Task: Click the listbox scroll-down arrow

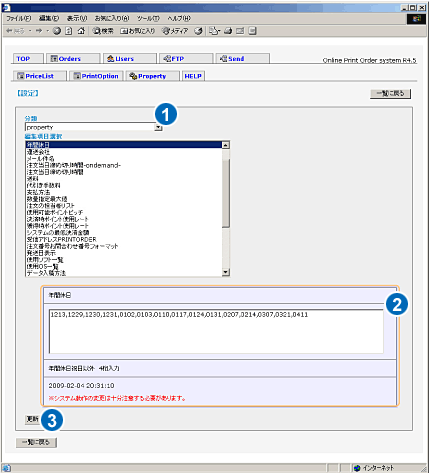Action: 226,272
